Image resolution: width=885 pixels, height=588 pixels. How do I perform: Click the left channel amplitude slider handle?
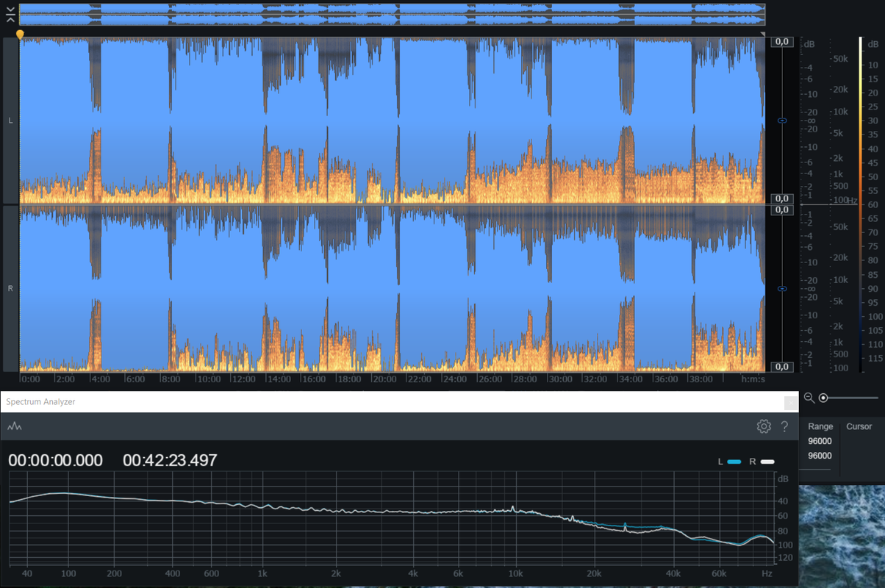(782, 120)
